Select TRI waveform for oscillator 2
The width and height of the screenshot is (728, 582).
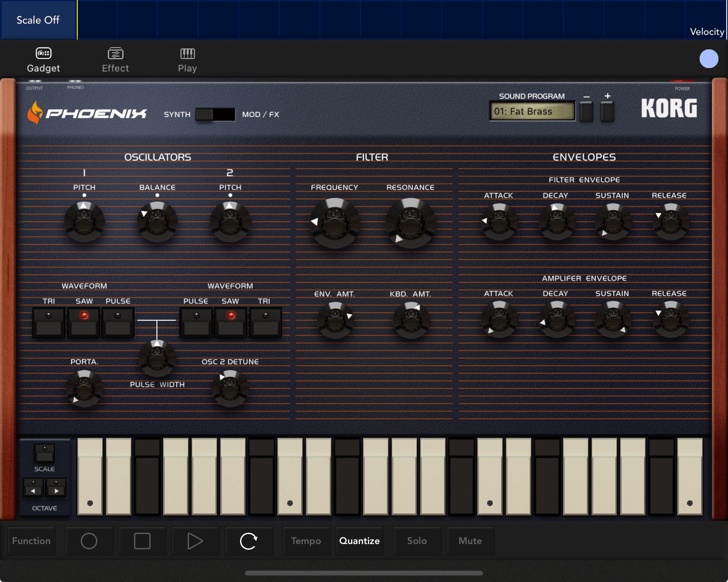pyautogui.click(x=265, y=322)
